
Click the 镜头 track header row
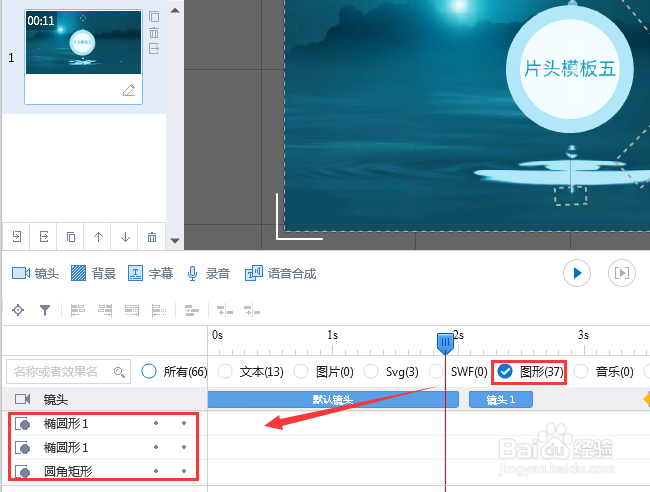(x=104, y=400)
